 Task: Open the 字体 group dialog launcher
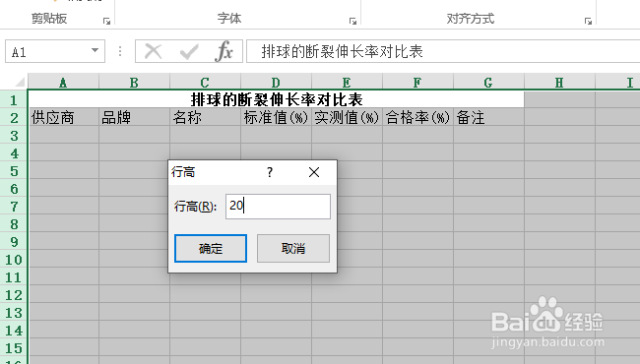coord(353,21)
